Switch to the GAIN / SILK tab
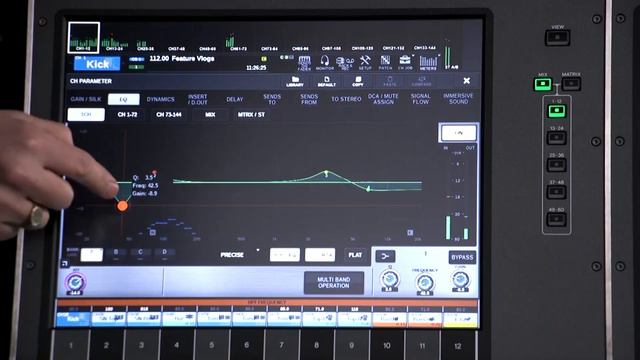The image size is (640, 360). coord(85,99)
